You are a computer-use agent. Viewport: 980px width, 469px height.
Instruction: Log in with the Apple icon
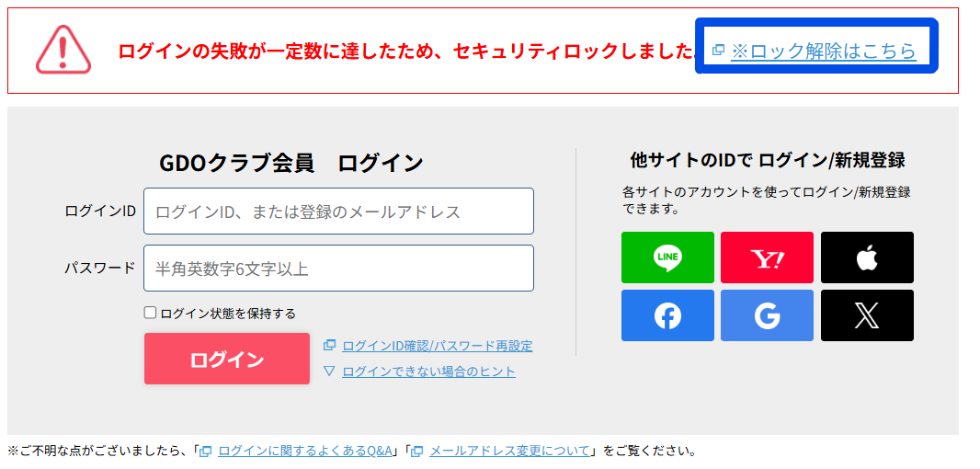(867, 257)
